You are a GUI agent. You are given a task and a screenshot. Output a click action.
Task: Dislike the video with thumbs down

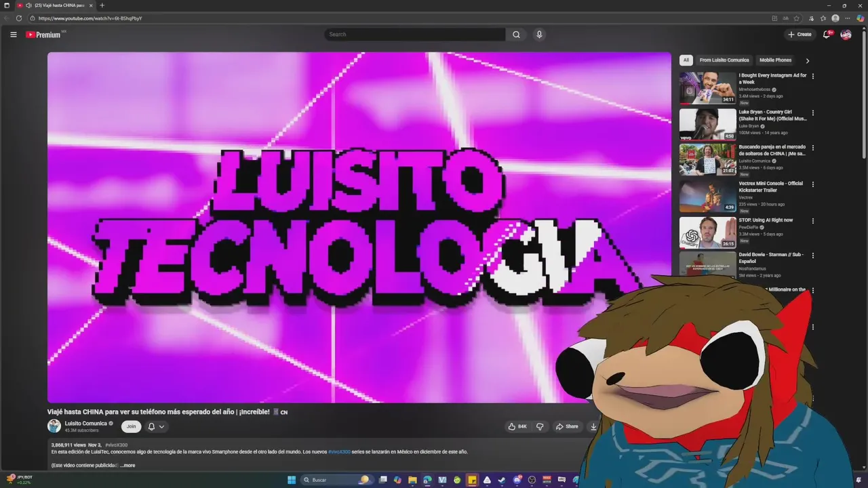tap(540, 426)
